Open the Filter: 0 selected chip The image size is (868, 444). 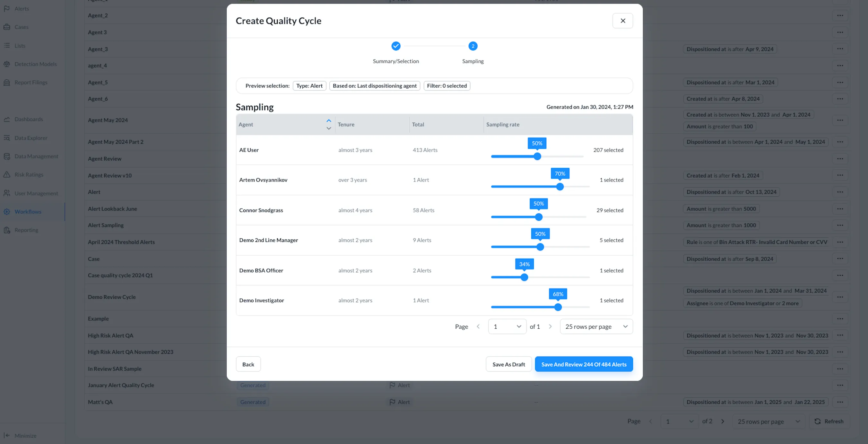(447, 86)
